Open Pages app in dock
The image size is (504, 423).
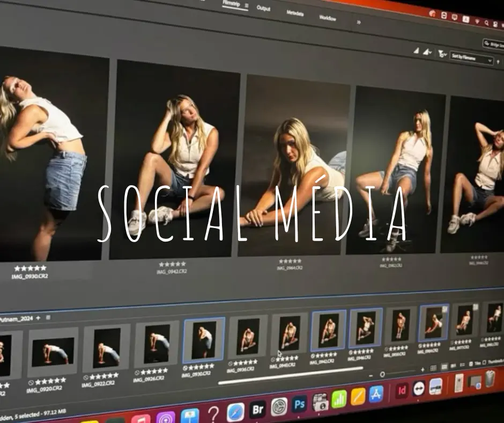pos(358,396)
